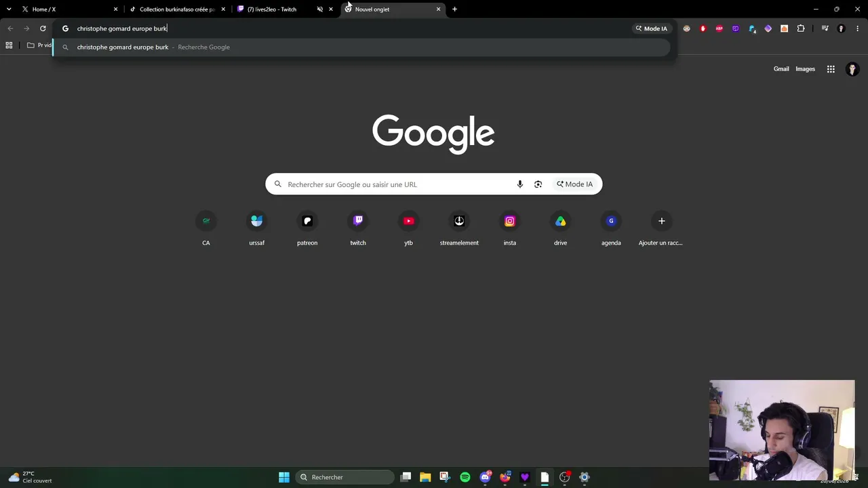Switch to the lives2leo Twitch tab
This screenshot has width=868, height=488.
point(285,9)
